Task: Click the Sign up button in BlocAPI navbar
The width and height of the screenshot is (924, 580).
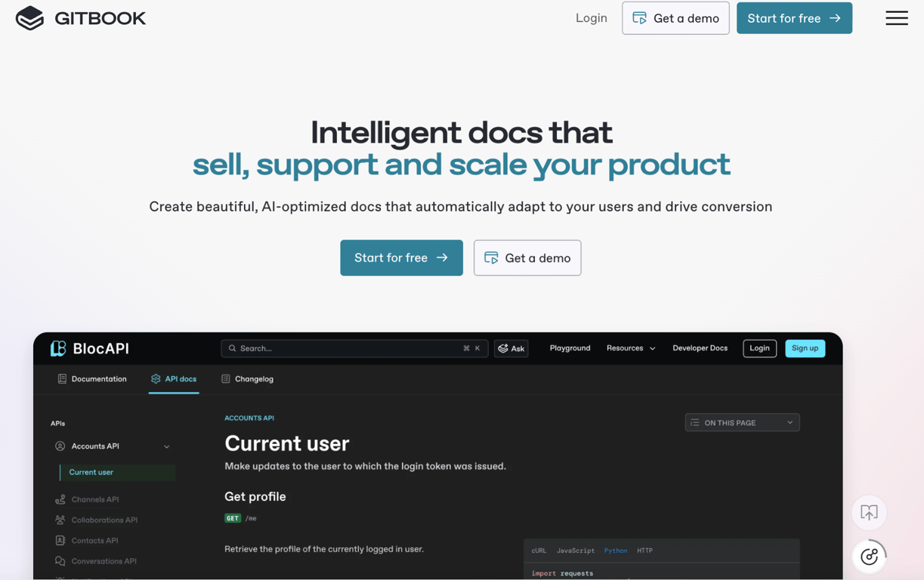Action: pos(805,348)
